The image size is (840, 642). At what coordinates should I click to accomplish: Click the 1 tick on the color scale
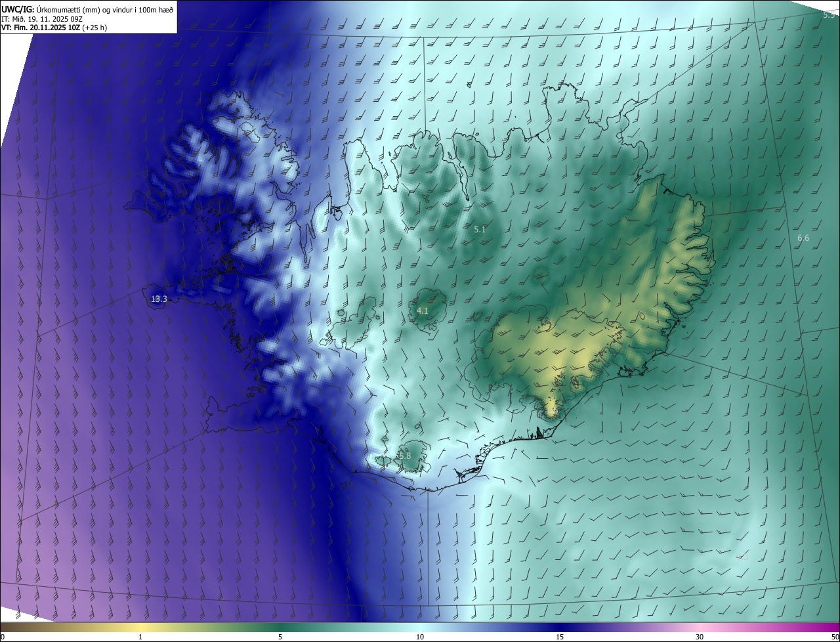140,637
